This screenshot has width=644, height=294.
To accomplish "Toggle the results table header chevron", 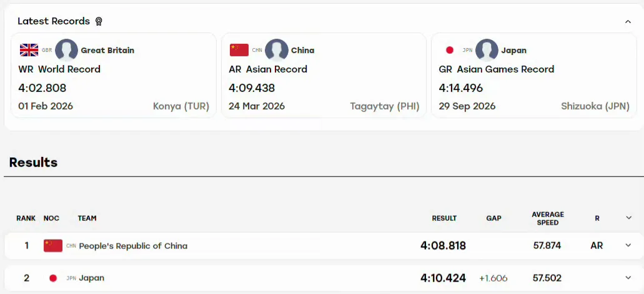I will (628, 218).
